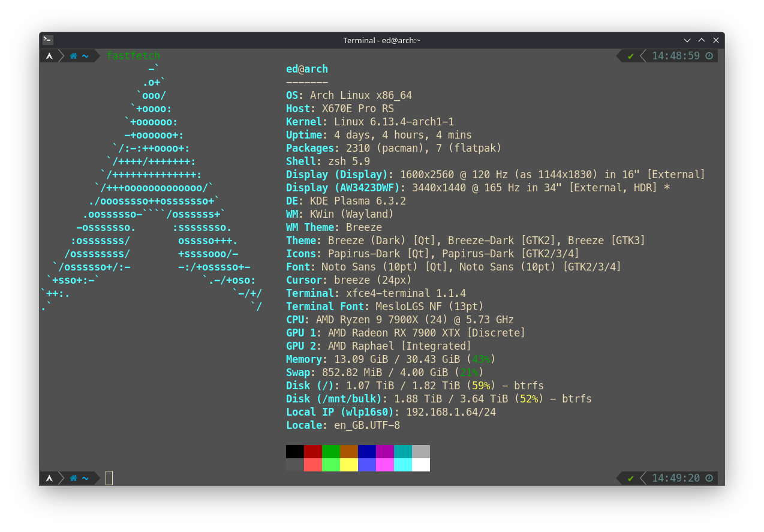The width and height of the screenshot is (764, 532).
Task: Click the fastfetch command text
Action: (x=133, y=56)
